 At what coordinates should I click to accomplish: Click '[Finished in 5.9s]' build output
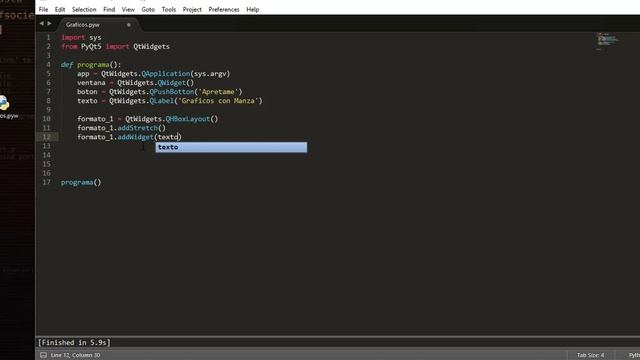(x=74, y=342)
